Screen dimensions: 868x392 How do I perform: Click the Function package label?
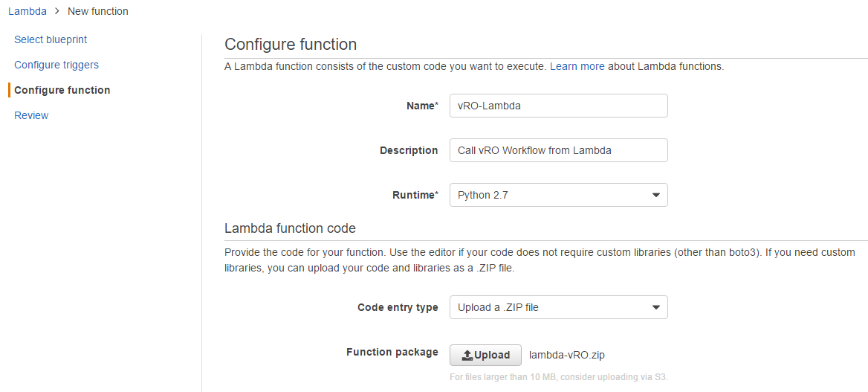[392, 352]
